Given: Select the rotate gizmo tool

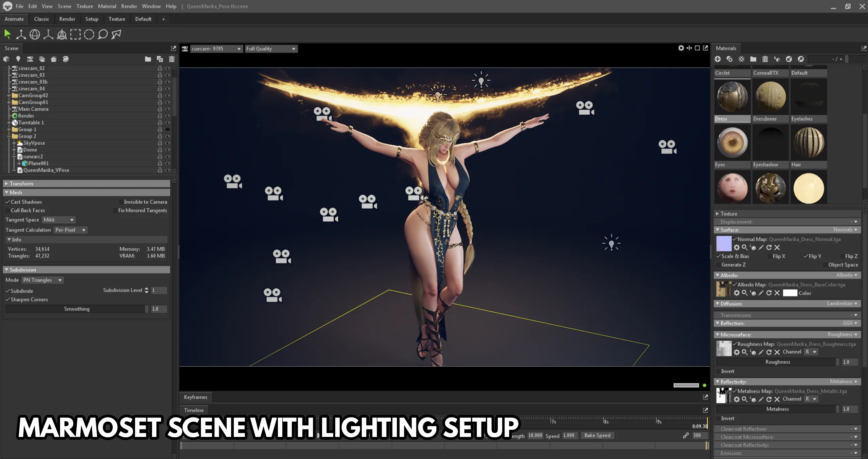Looking at the screenshot, I should [x=35, y=34].
